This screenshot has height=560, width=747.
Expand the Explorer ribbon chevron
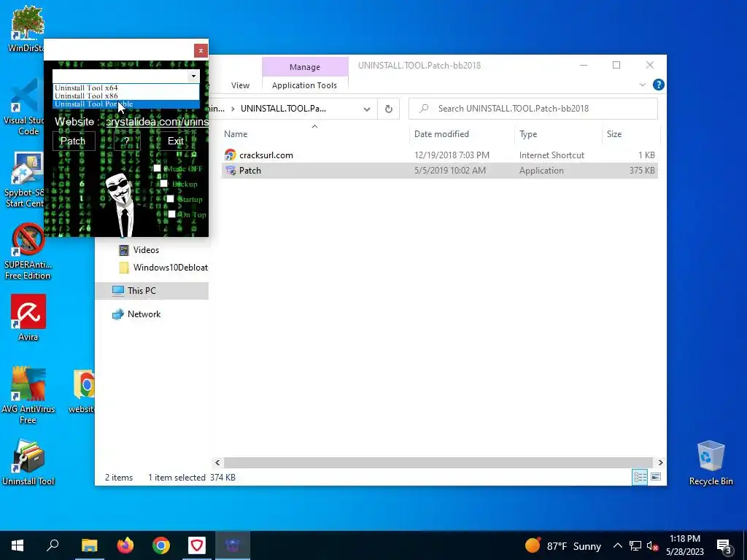pyautogui.click(x=642, y=85)
